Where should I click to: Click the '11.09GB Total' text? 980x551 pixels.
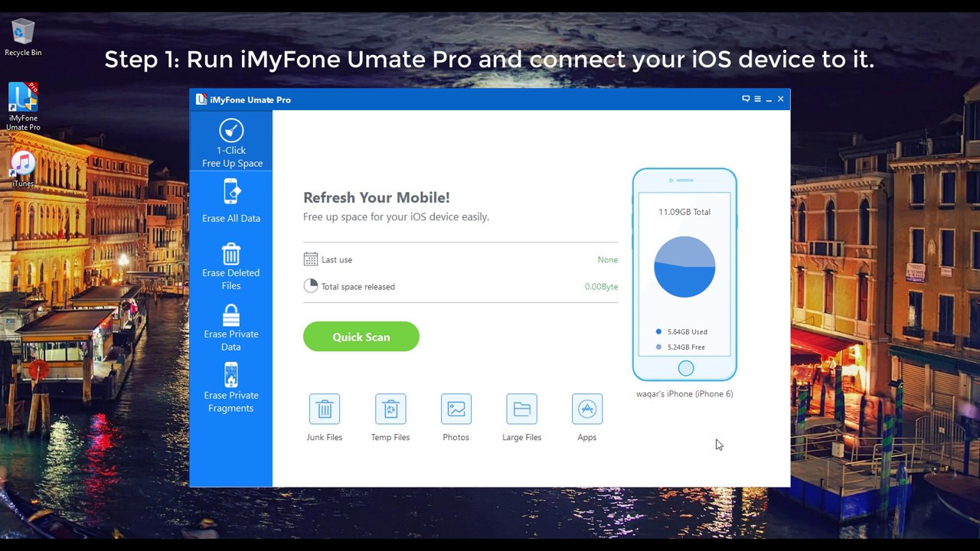point(684,212)
